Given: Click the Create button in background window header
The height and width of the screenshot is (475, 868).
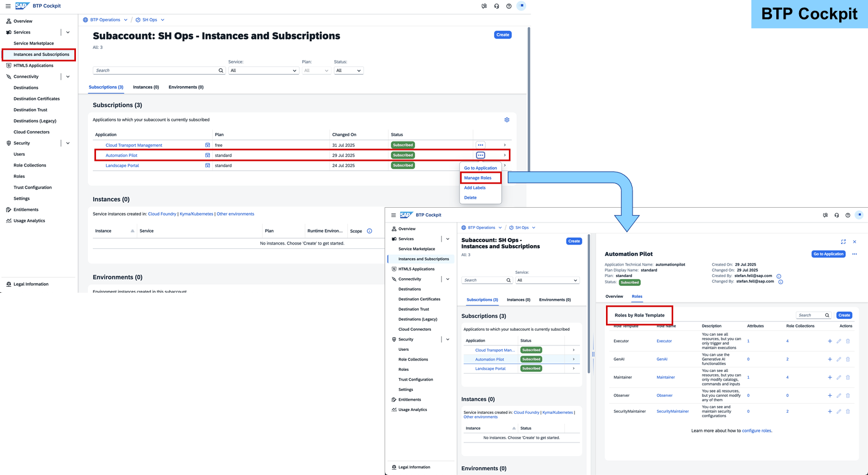Looking at the screenshot, I should (503, 35).
